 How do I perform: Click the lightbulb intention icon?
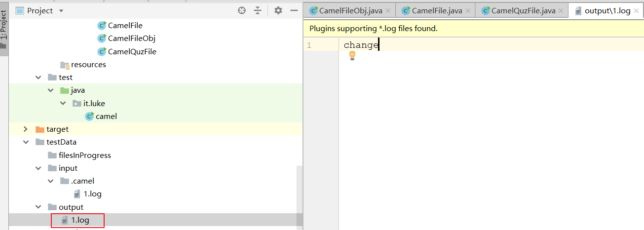(x=352, y=56)
